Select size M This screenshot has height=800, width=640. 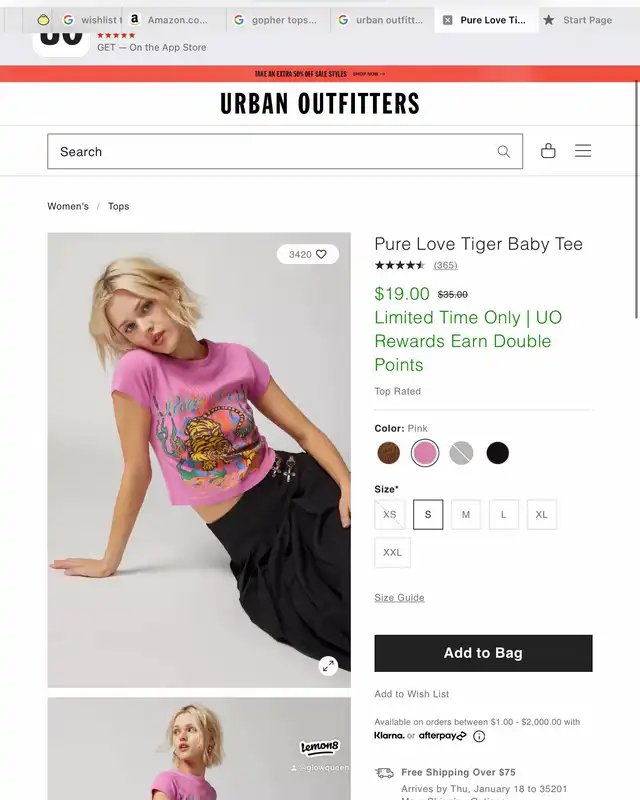click(x=465, y=514)
